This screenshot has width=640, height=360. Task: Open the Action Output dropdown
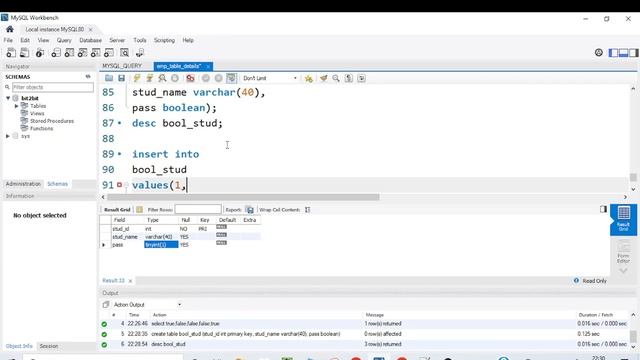147,304
